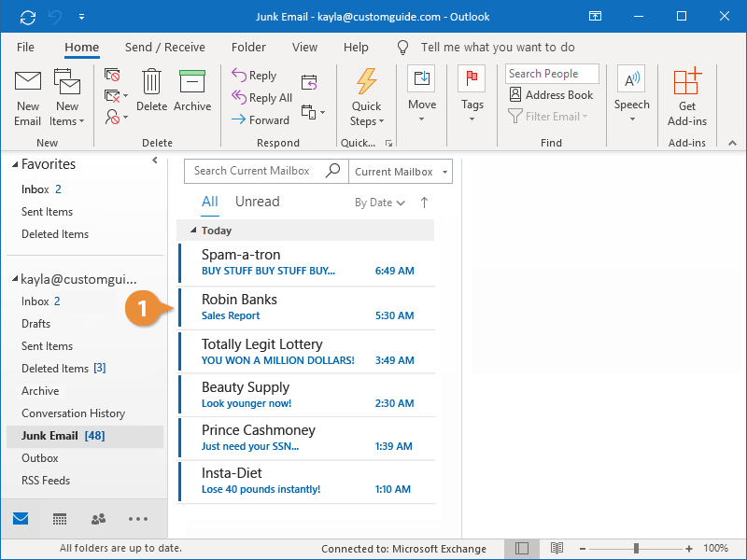Minimize the folder pane with arrow
This screenshot has width=747, height=560.
(155, 161)
